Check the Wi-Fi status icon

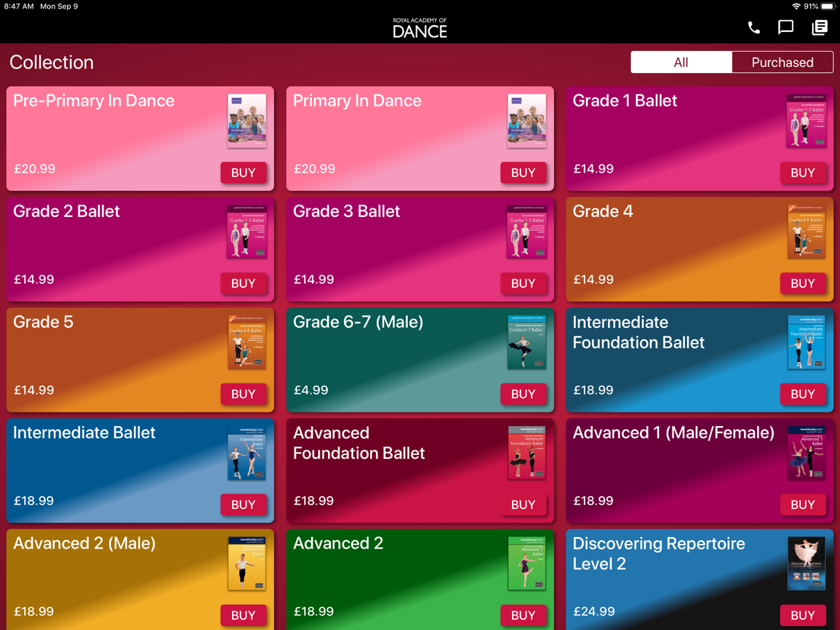click(796, 6)
